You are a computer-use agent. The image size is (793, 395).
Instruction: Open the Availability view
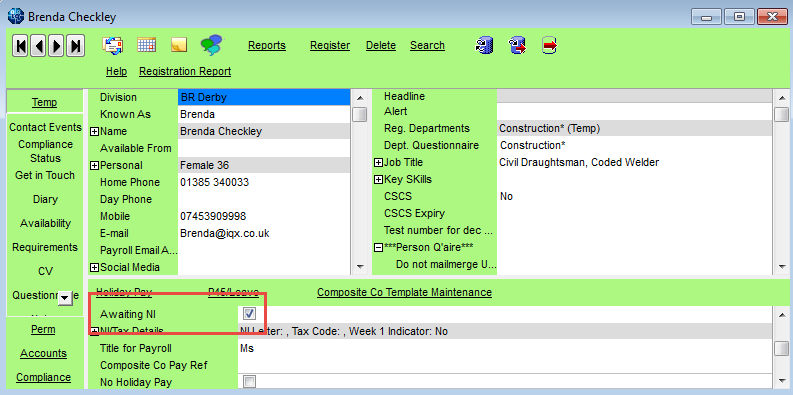point(45,223)
